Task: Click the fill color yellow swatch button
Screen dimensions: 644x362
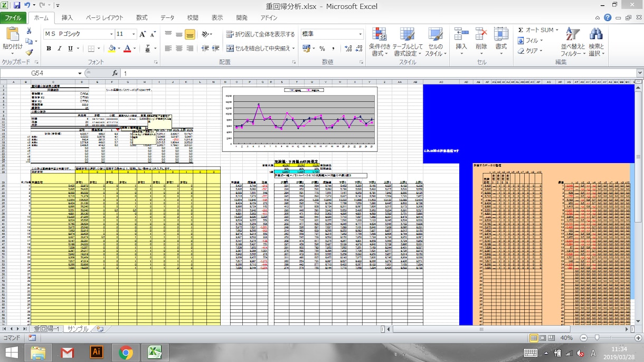Action: point(111,49)
